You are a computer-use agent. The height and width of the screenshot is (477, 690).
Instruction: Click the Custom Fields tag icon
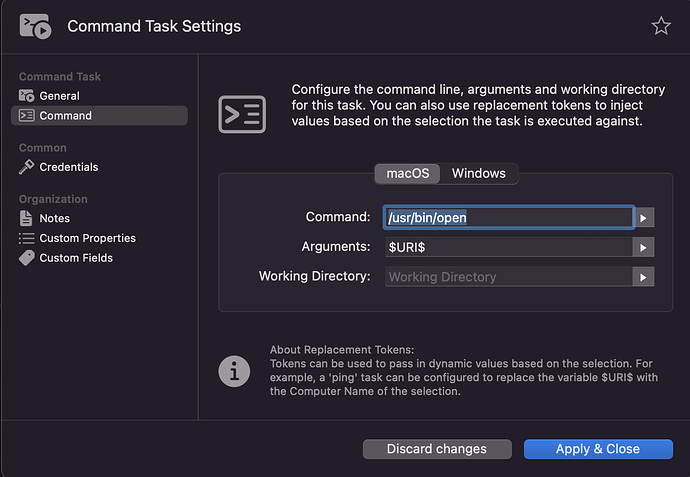pyautogui.click(x=27, y=258)
